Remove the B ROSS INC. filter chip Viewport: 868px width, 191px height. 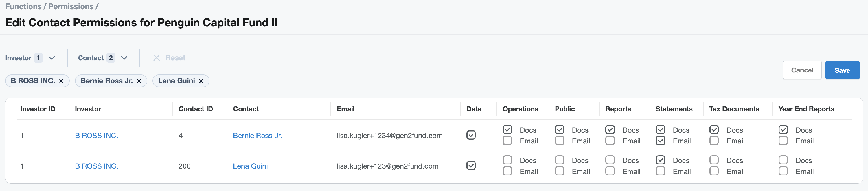click(x=61, y=81)
